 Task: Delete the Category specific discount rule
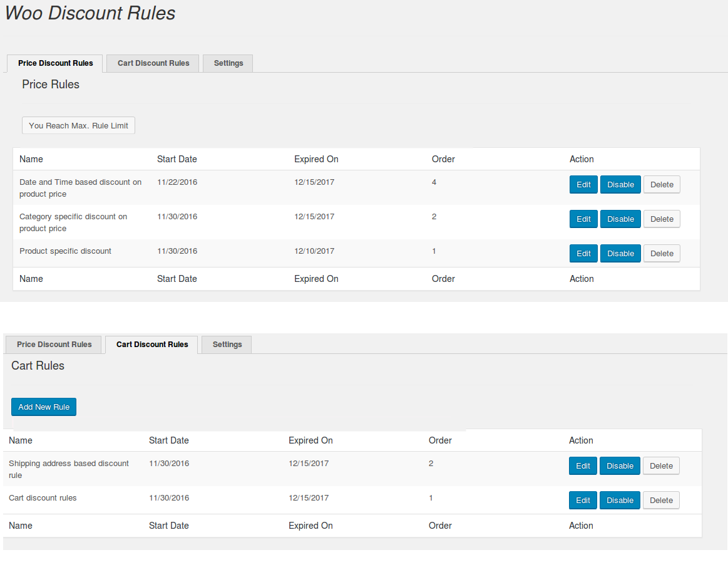[662, 219]
